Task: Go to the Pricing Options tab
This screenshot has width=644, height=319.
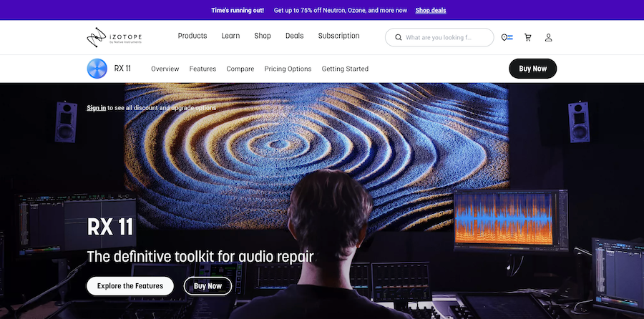Action: (x=288, y=69)
